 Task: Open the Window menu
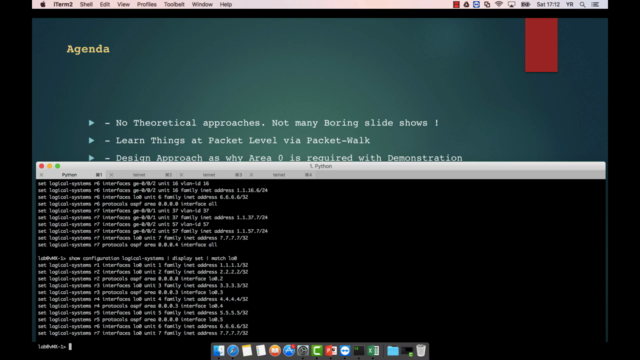202,4
